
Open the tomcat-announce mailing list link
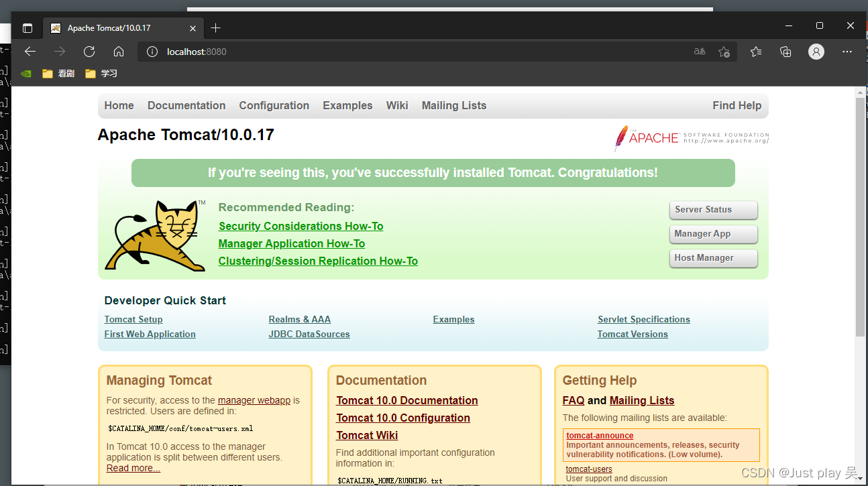[600, 436]
